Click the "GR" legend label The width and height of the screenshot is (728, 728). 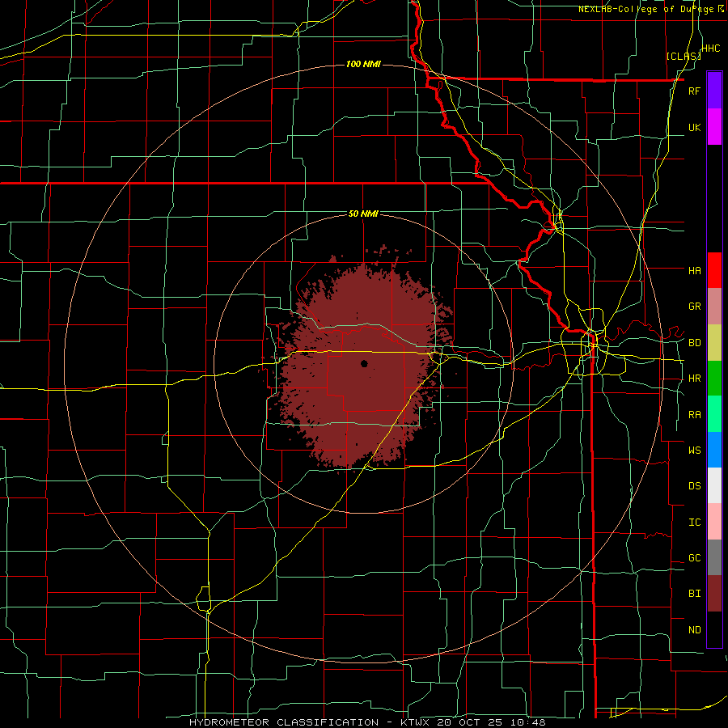pos(695,307)
